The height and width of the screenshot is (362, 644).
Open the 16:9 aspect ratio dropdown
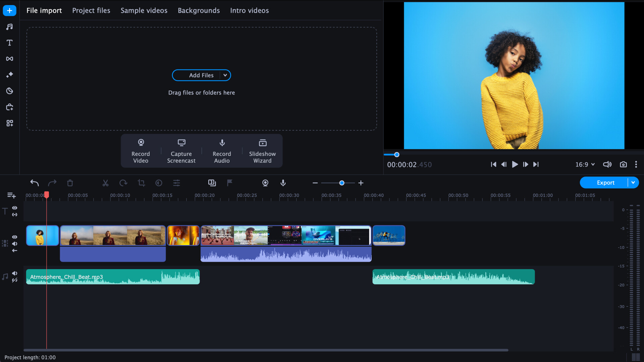tap(584, 164)
